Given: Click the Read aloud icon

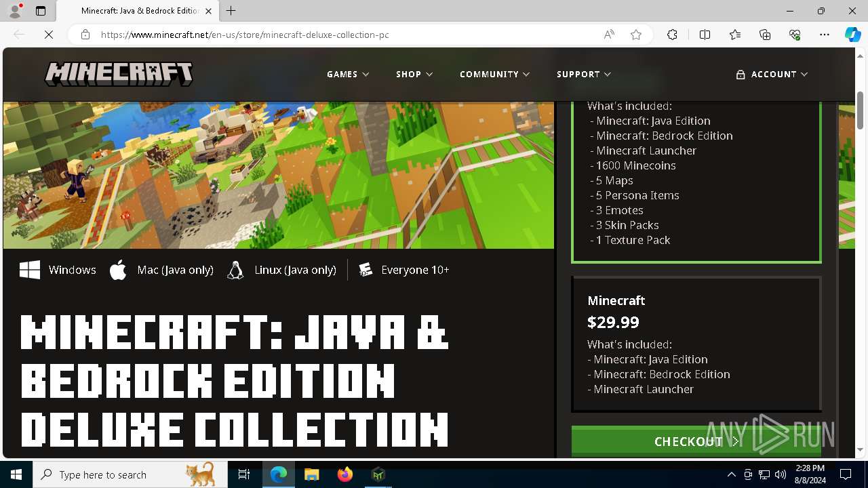Looking at the screenshot, I should [x=609, y=35].
